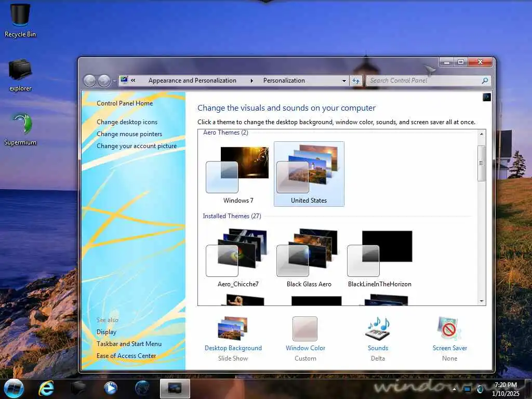The width and height of the screenshot is (532, 399).
Task: Launch Windows Media Player from taskbar
Action: [x=110, y=389]
